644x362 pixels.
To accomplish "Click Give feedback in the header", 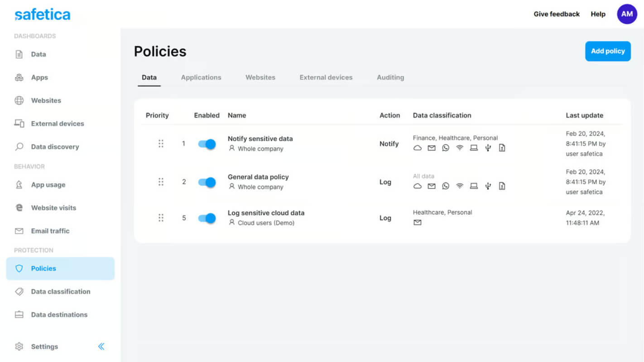I will coord(557,14).
